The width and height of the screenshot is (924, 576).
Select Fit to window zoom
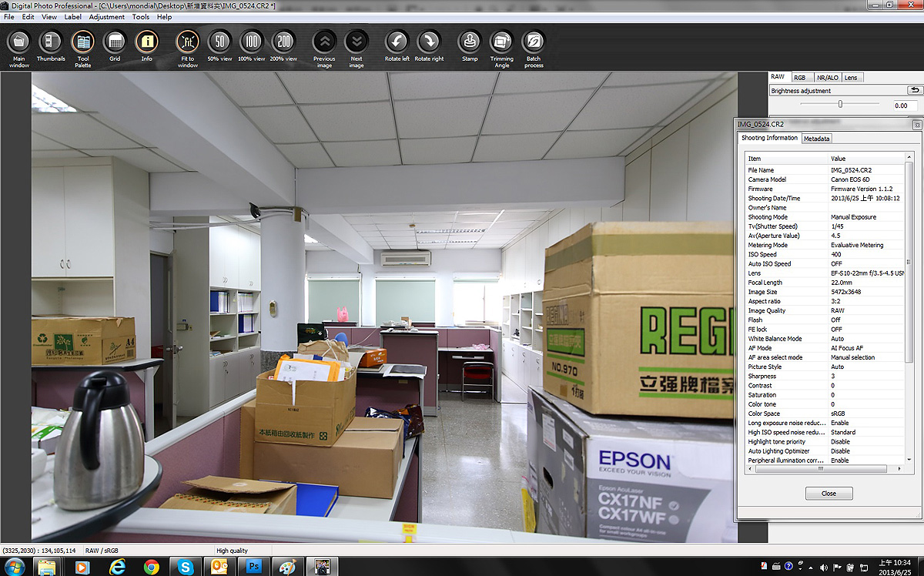coord(188,48)
